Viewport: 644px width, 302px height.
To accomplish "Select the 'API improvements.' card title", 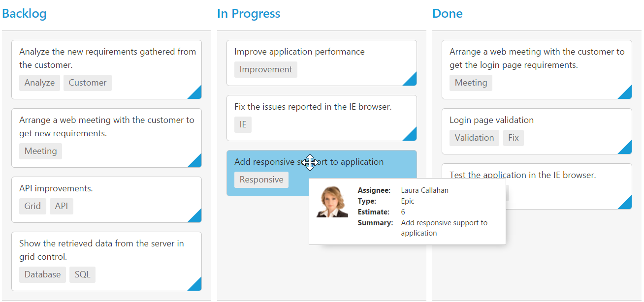I will point(56,188).
